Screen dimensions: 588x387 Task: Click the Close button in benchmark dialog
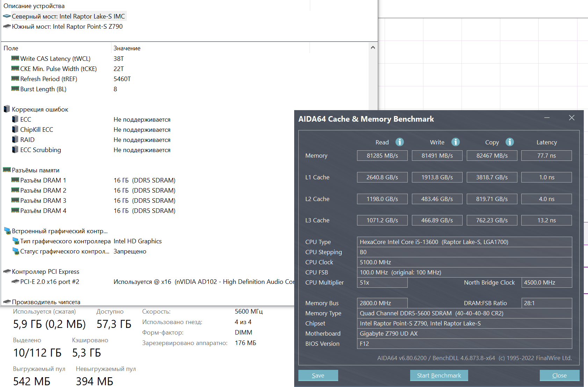tap(559, 375)
